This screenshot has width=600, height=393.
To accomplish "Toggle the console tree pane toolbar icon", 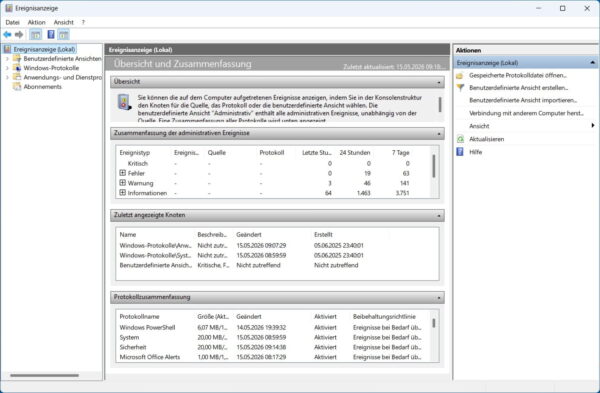I will [36, 35].
